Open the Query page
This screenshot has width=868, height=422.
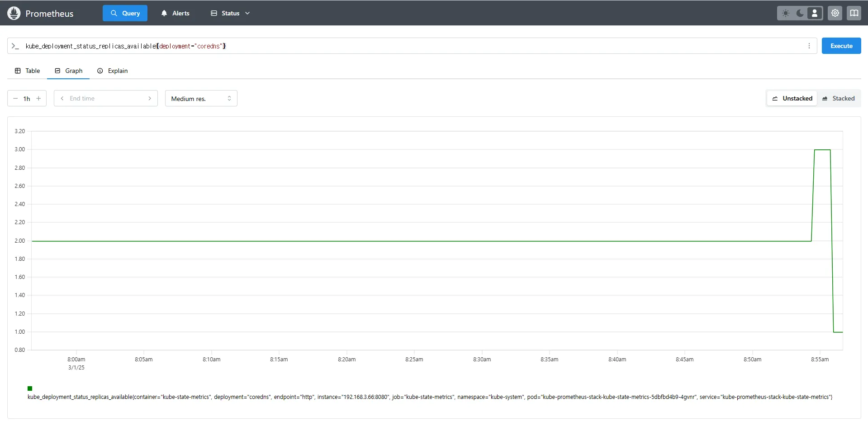point(125,13)
